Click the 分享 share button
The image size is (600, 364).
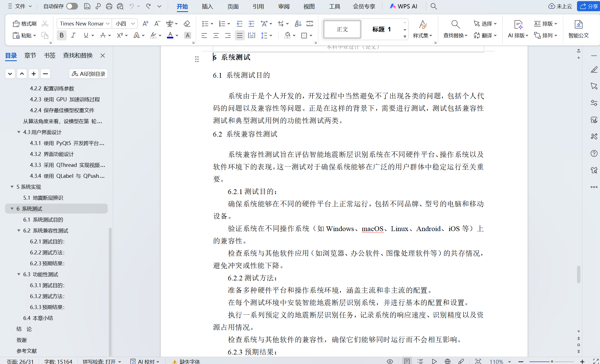pos(588,6)
